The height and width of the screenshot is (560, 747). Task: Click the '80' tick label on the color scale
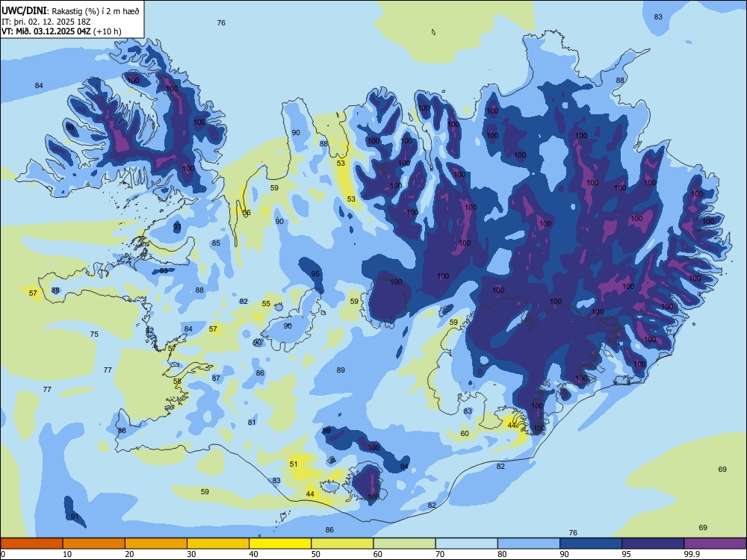coord(502,554)
